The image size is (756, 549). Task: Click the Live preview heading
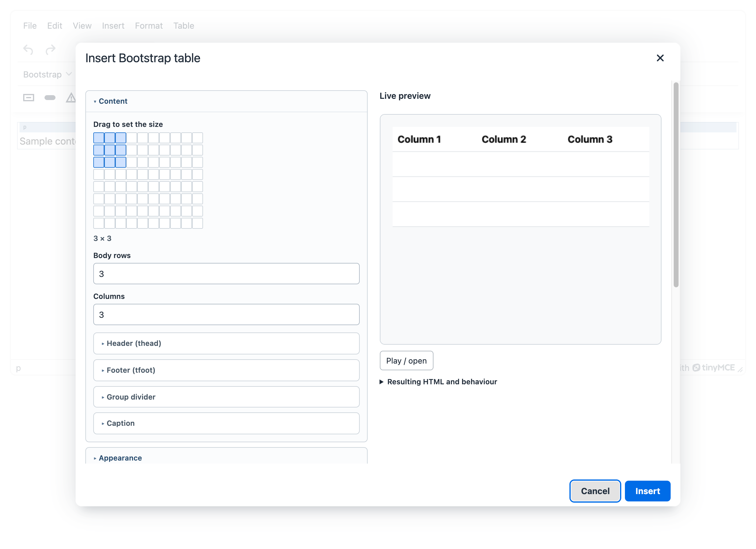point(405,96)
